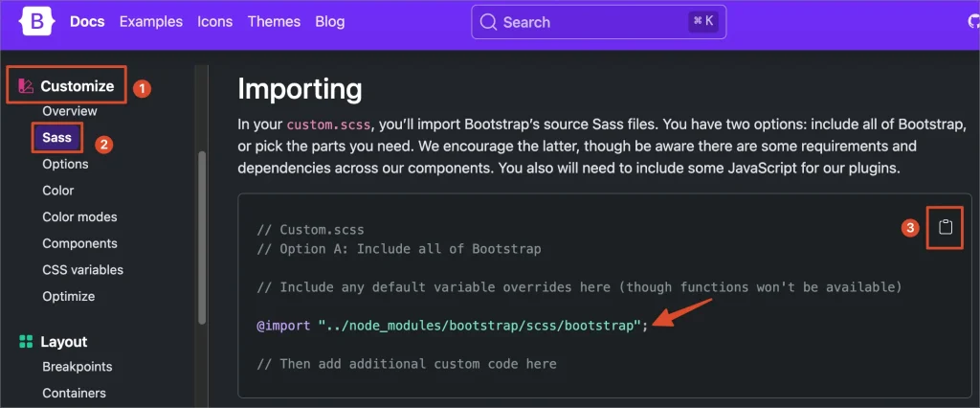Click the search magnifier icon
Viewport: 980px width, 408px height.
click(x=488, y=22)
